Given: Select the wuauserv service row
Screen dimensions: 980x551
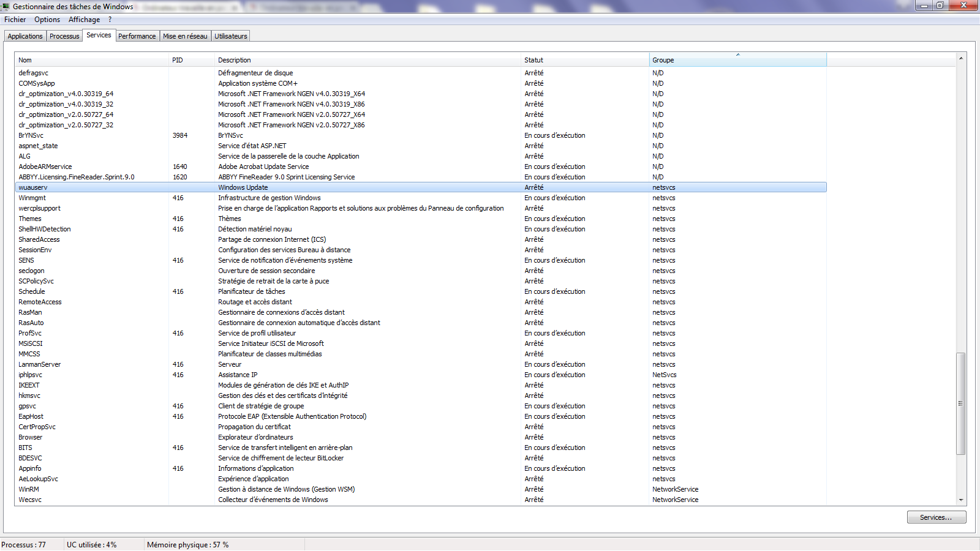Looking at the screenshot, I should (421, 187).
